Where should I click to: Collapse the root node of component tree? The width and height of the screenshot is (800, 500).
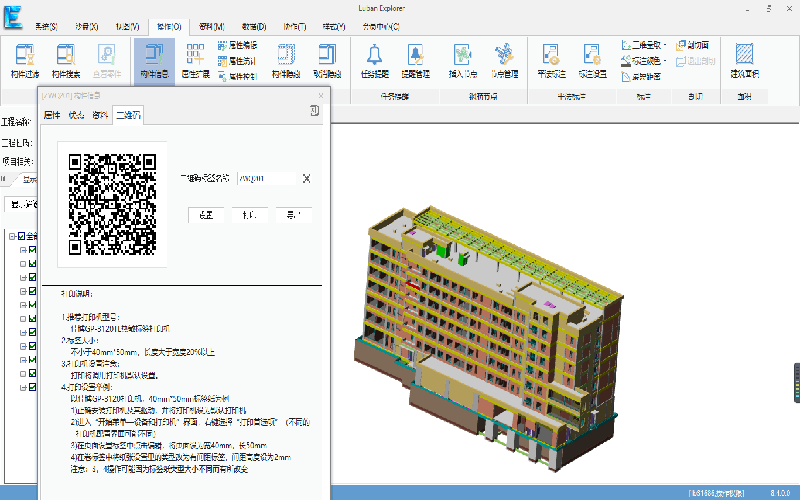12,236
